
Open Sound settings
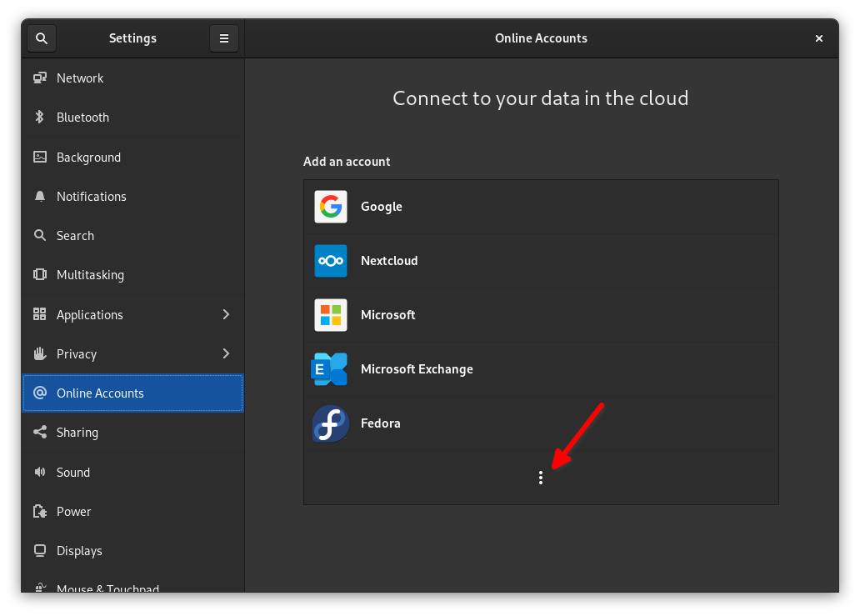click(x=73, y=473)
